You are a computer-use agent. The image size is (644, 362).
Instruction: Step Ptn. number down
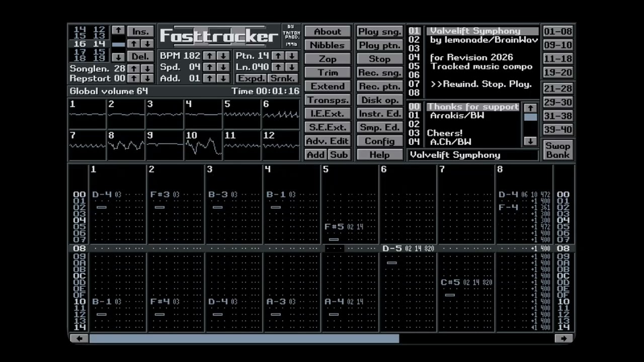(x=292, y=56)
